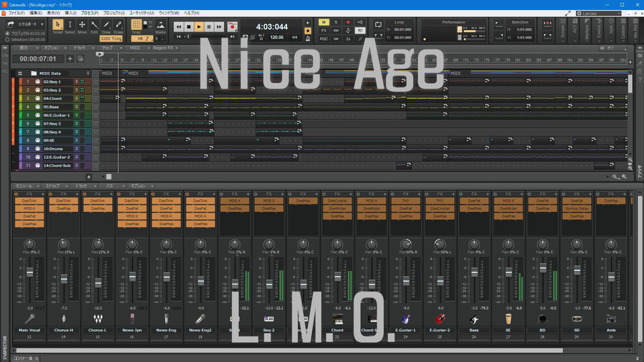Screen dimensions: 644x362
Task: Pause the transport
Action: [209, 27]
